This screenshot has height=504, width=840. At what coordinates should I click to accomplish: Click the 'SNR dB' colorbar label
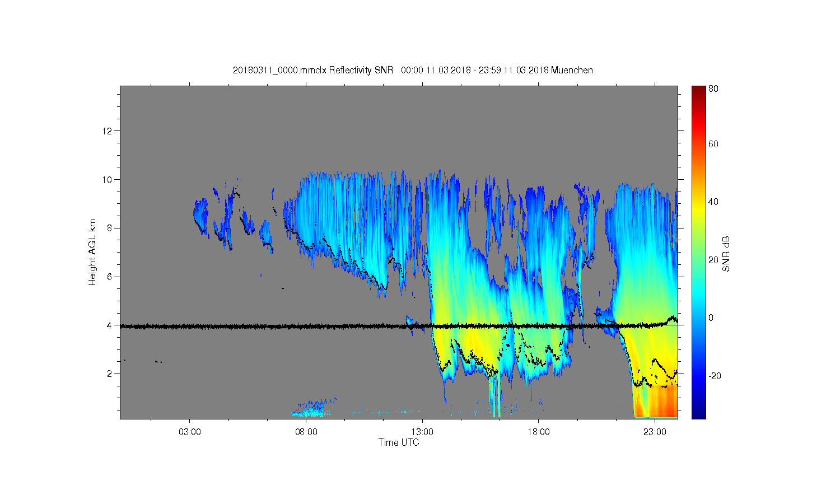[x=726, y=254]
